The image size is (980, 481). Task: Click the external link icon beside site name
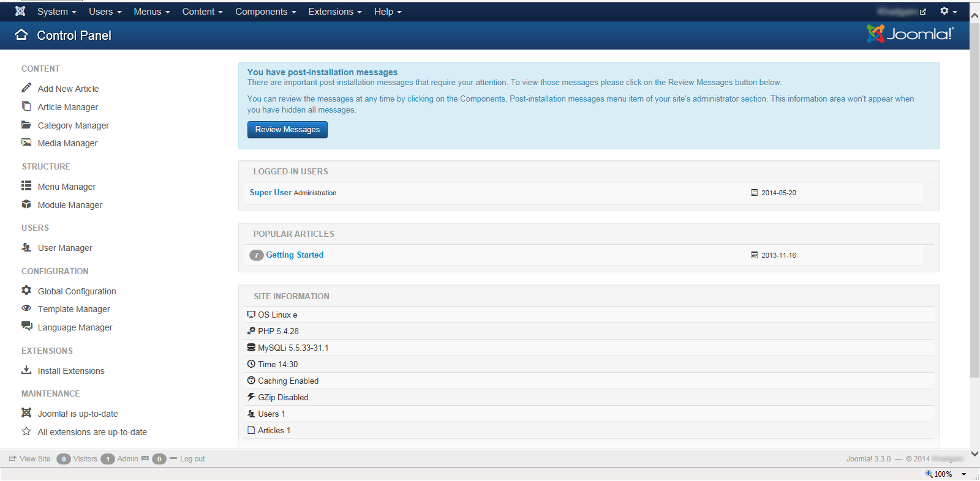tap(923, 12)
